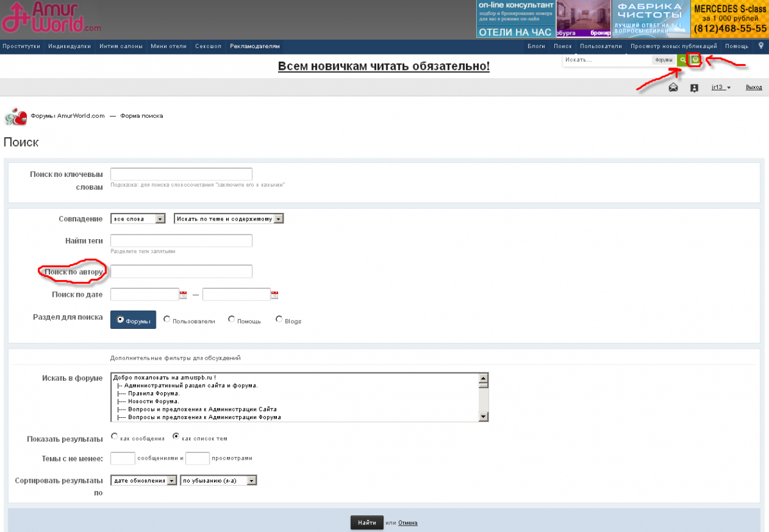Open the messages envelope icon
Screen dimensions: 769x532
673,88
